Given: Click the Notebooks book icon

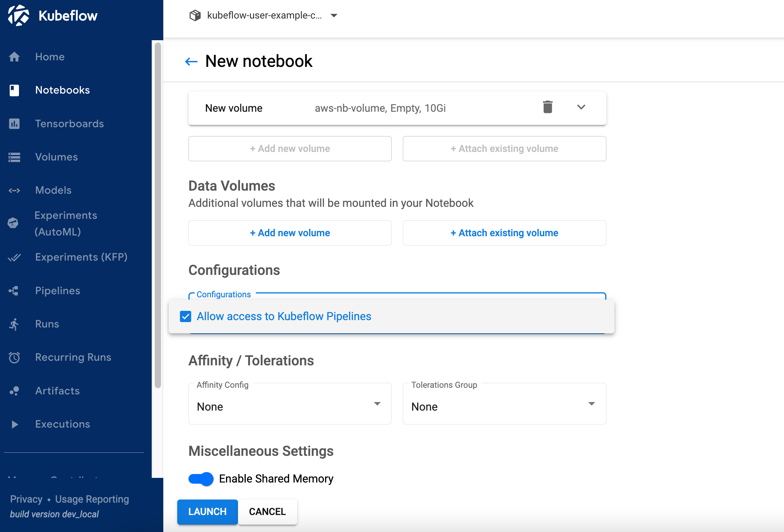Looking at the screenshot, I should 14,90.
